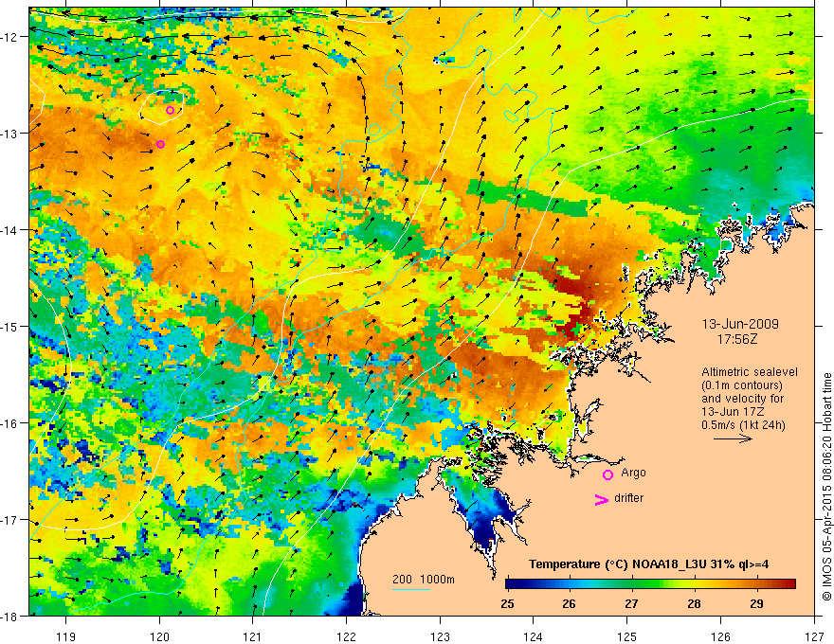This screenshot has width=834, height=644.
Task: Click the '29' temperature scale value
Action: click(756, 603)
